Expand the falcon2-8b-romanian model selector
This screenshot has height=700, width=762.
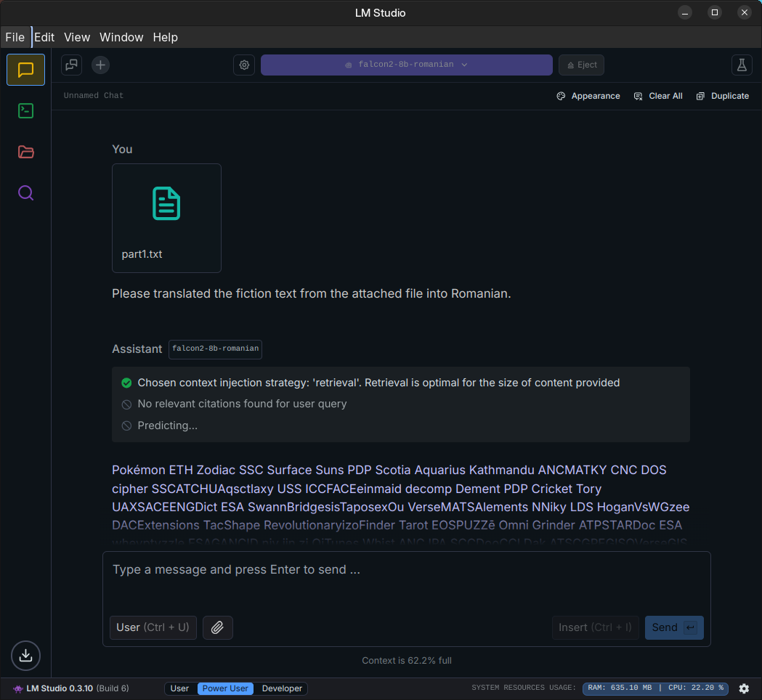pyautogui.click(x=406, y=65)
